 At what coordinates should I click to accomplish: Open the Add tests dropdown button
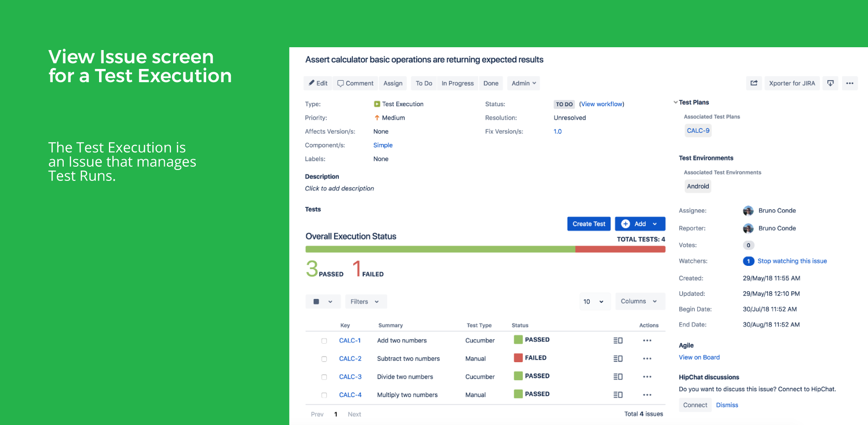pos(640,224)
